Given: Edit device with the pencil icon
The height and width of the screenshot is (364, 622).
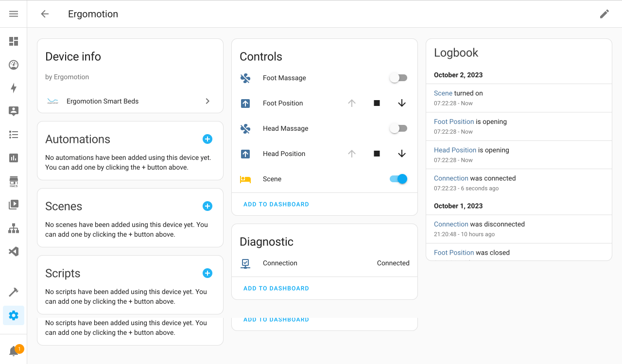Looking at the screenshot, I should [605, 14].
